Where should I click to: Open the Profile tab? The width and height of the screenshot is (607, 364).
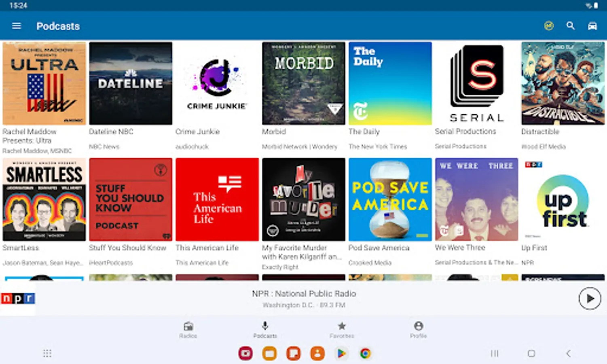point(419,330)
